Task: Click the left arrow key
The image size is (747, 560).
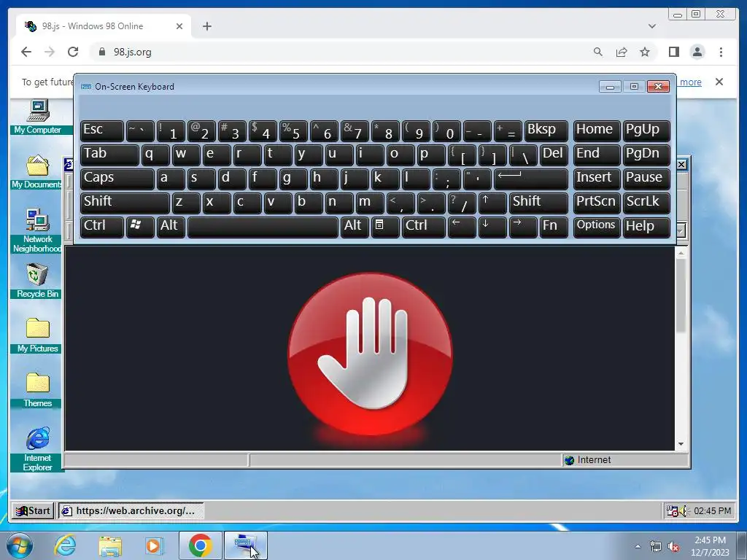Action: (462, 227)
